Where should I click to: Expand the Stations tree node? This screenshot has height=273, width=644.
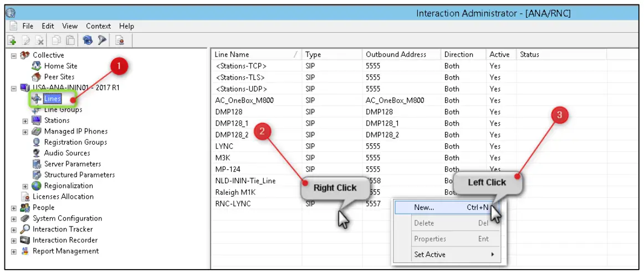pyautogui.click(x=25, y=121)
